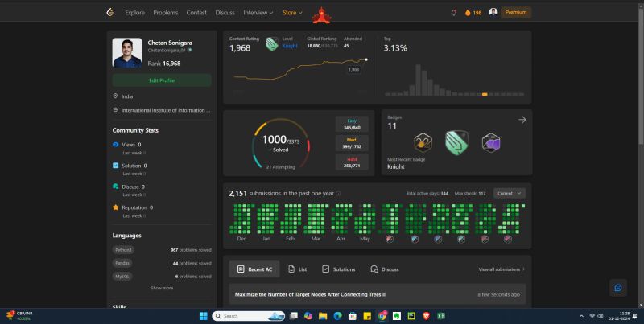
Task: Open the Current year dropdown
Action: [510, 193]
